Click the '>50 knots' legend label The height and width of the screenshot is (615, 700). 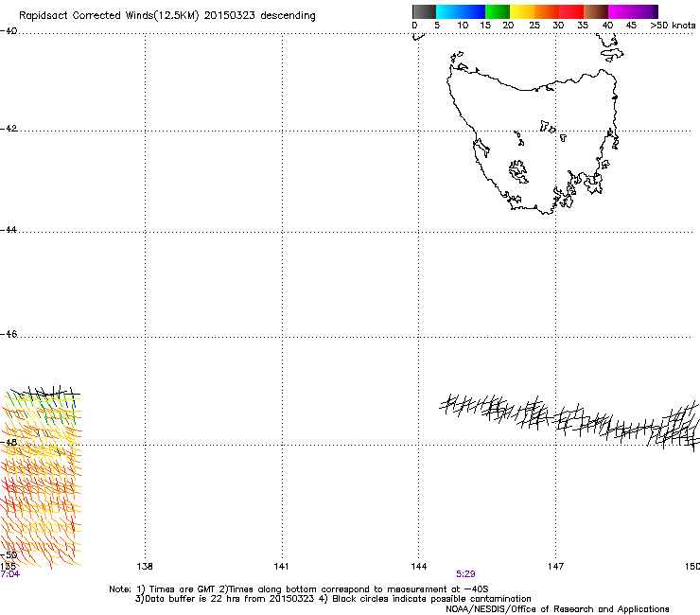(x=673, y=26)
